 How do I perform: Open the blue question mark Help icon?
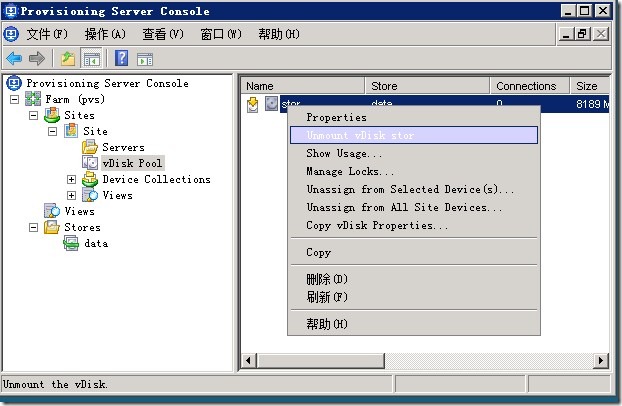[x=121, y=58]
